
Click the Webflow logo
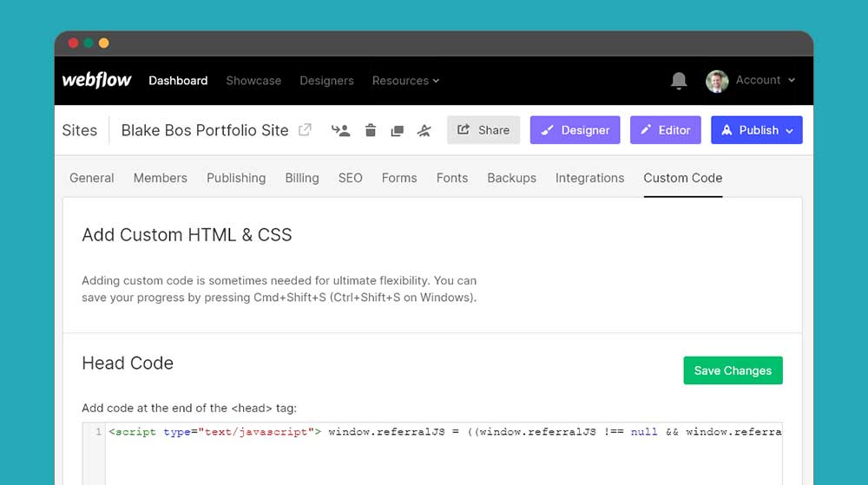(x=97, y=80)
